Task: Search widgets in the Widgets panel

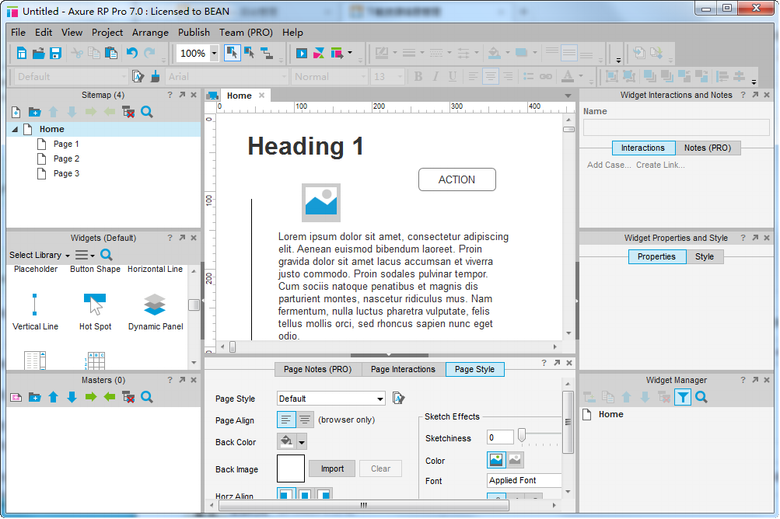Action: (106, 255)
